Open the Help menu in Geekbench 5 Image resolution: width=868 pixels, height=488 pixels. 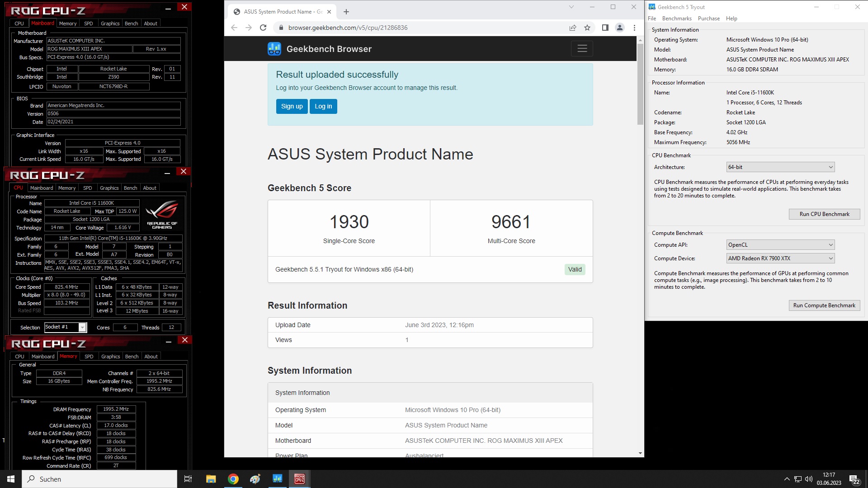[x=731, y=19]
